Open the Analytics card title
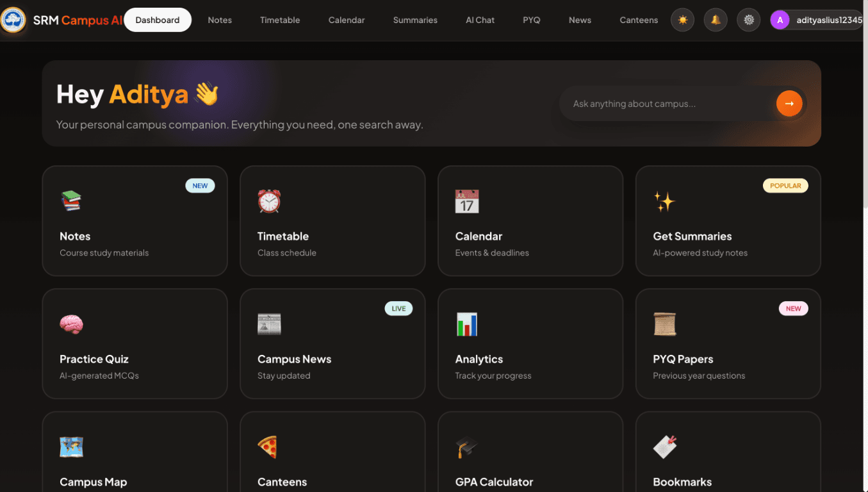Screen dimensions: 868x492 coord(479,359)
